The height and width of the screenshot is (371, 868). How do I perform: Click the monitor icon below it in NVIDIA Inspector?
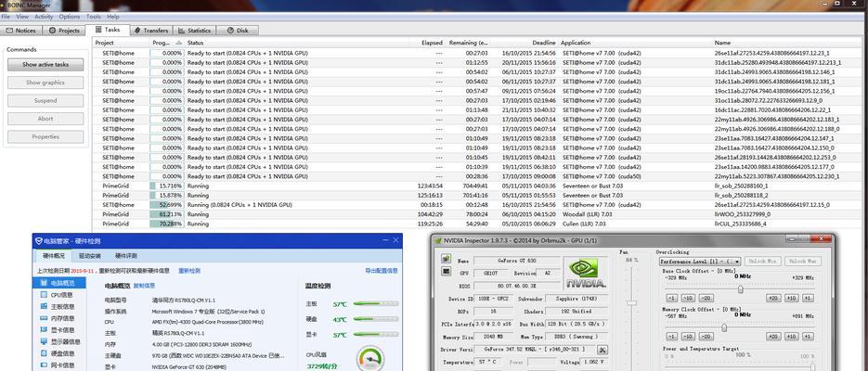click(446, 272)
